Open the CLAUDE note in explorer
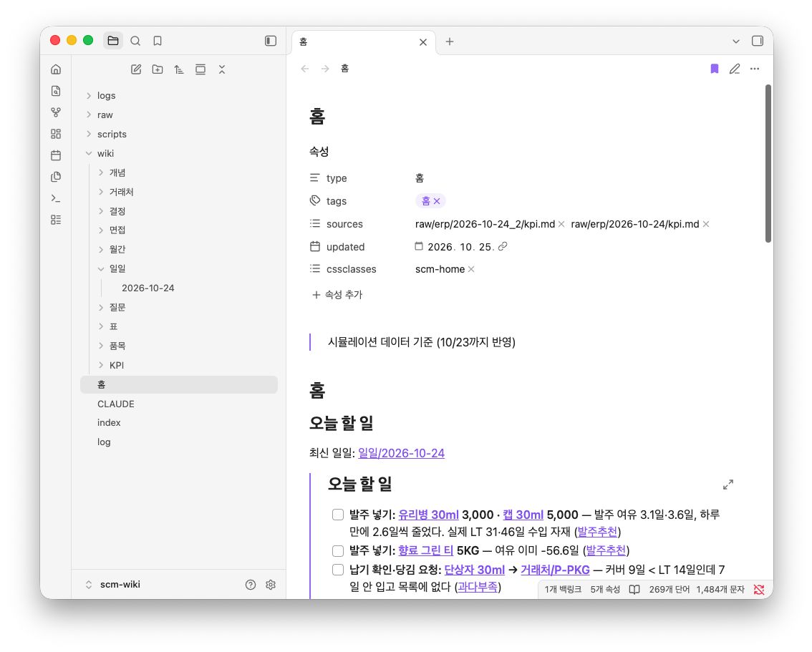The height and width of the screenshot is (652, 812). (x=179, y=404)
